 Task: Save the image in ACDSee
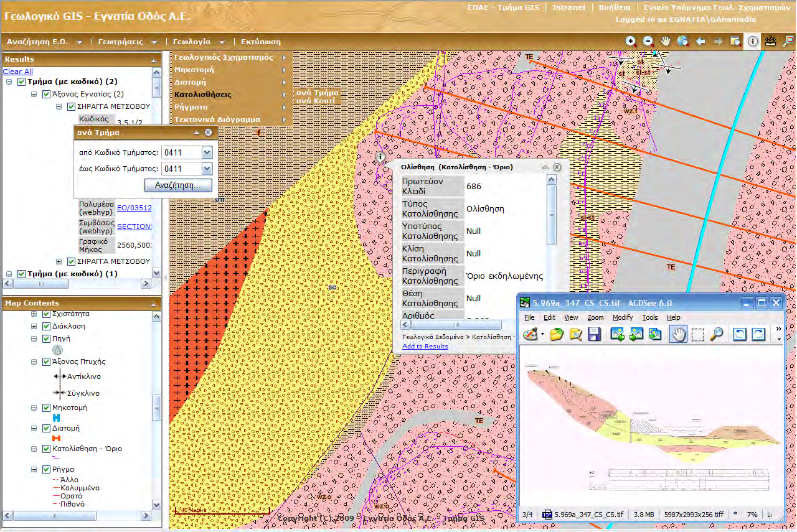[594, 334]
